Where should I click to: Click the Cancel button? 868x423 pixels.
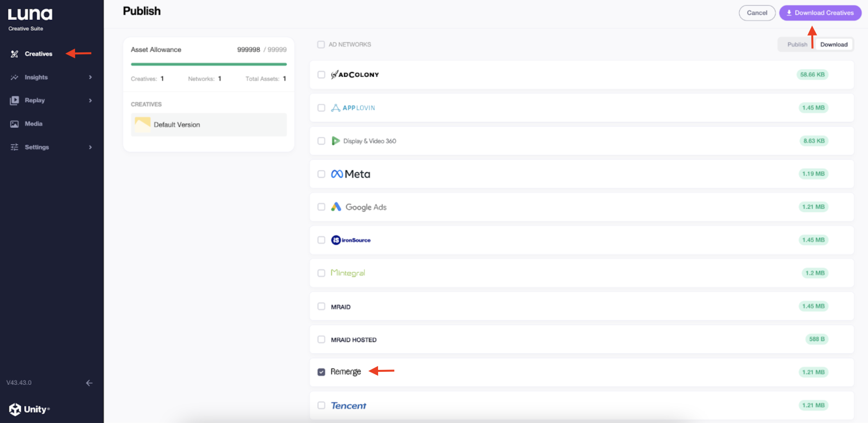(757, 13)
